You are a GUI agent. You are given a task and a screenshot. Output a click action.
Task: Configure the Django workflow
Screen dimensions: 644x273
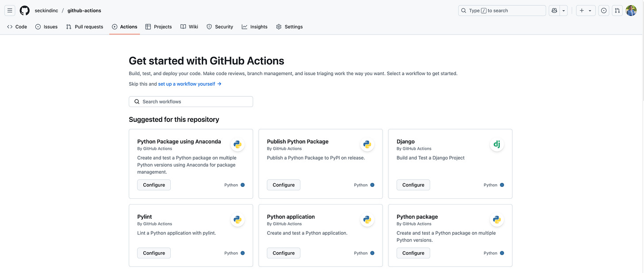413,185
